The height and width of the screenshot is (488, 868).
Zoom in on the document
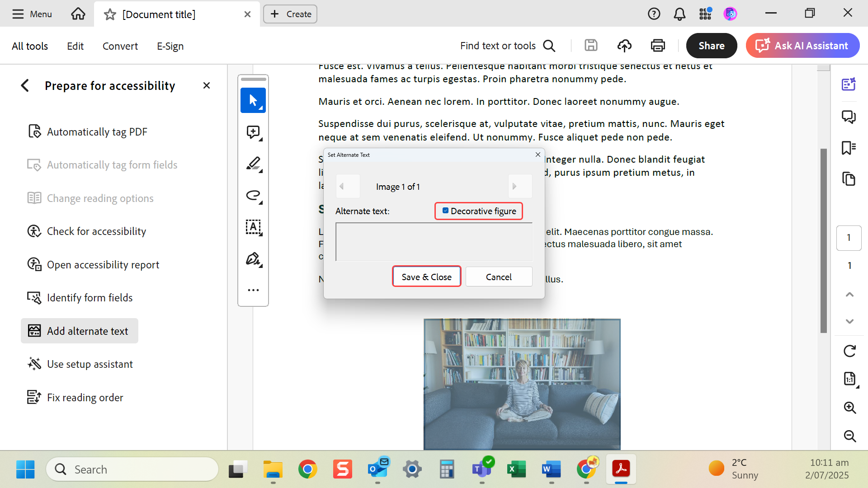pyautogui.click(x=850, y=408)
